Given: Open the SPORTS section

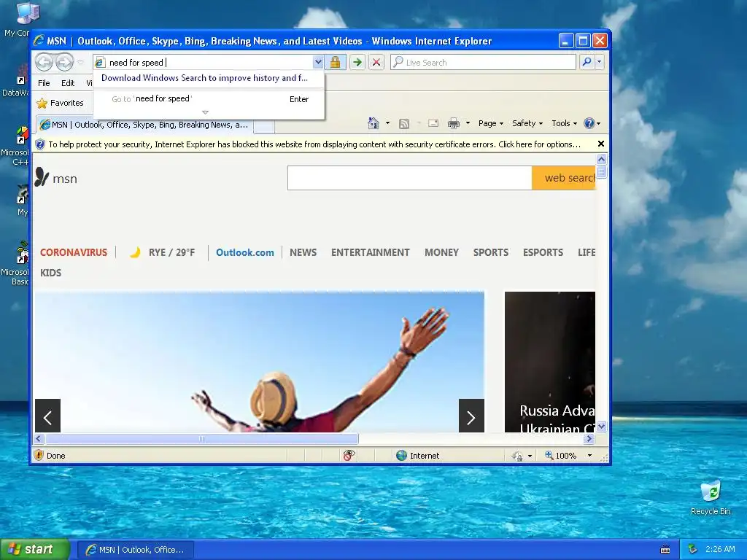Looking at the screenshot, I should click(x=491, y=252).
